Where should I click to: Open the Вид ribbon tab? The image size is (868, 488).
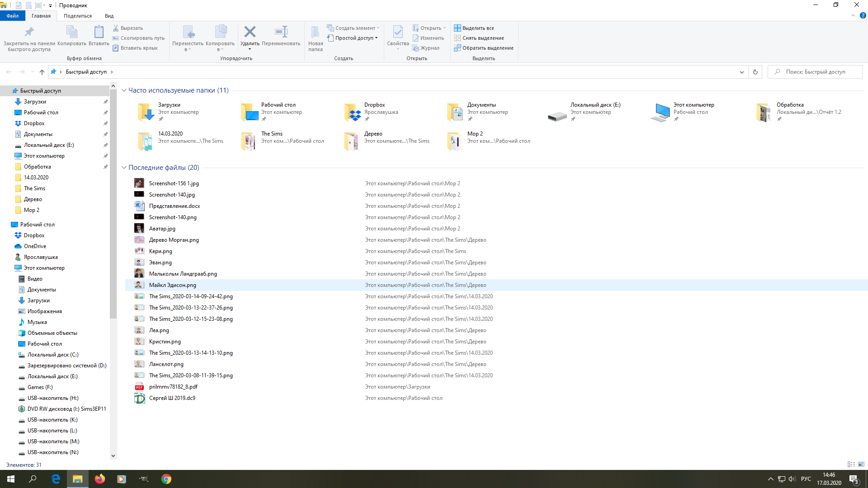[x=109, y=16]
